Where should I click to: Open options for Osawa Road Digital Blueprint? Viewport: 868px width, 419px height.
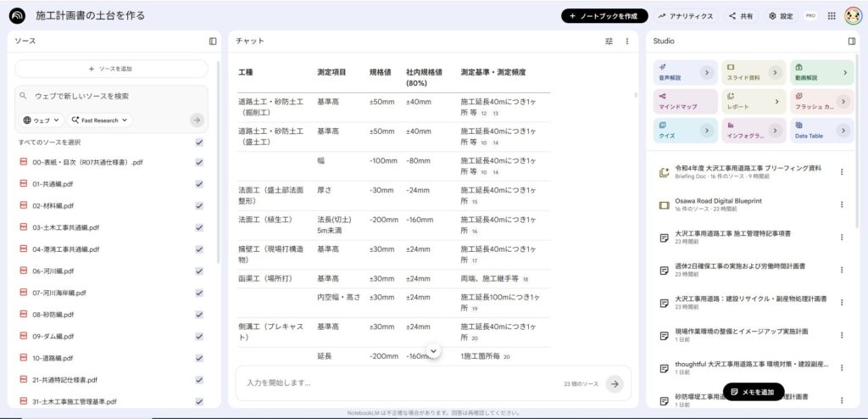coord(842,204)
